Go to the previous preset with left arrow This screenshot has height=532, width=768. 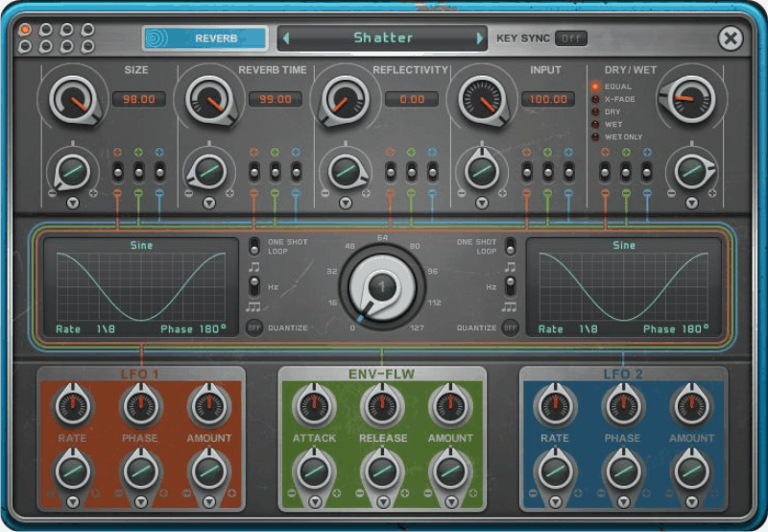tap(286, 38)
